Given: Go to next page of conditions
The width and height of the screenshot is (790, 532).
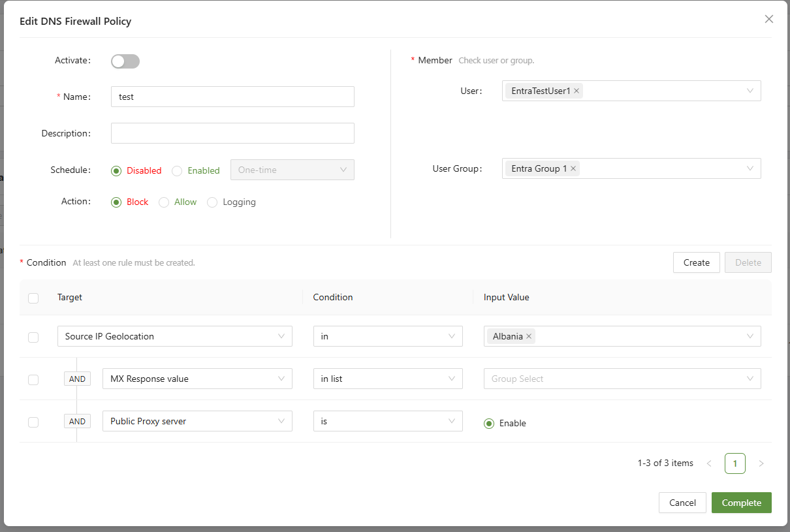Looking at the screenshot, I should [761, 463].
